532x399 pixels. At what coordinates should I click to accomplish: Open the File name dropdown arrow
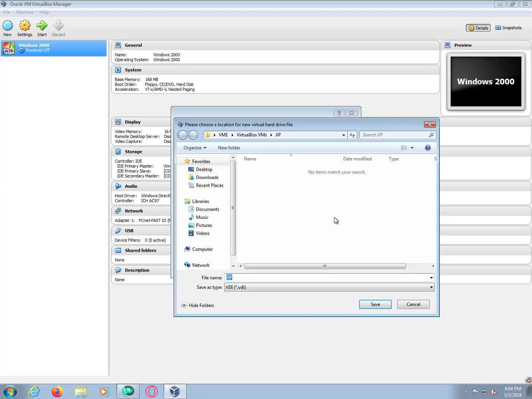tap(431, 278)
